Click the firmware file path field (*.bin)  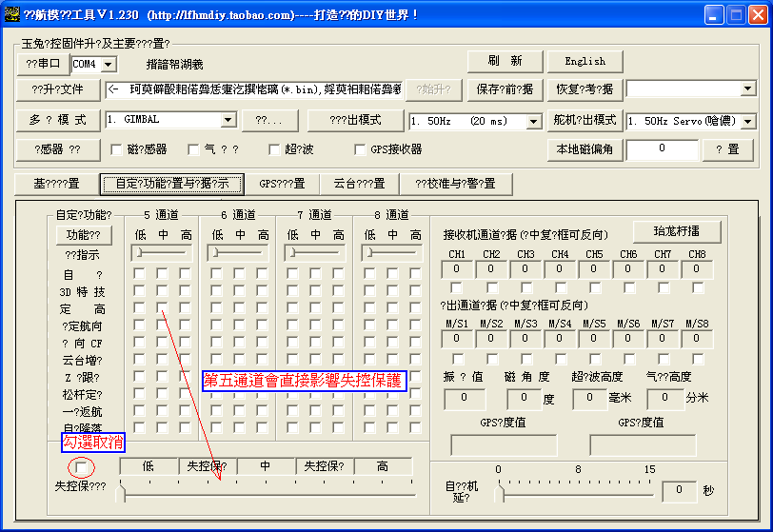pyautogui.click(x=254, y=89)
